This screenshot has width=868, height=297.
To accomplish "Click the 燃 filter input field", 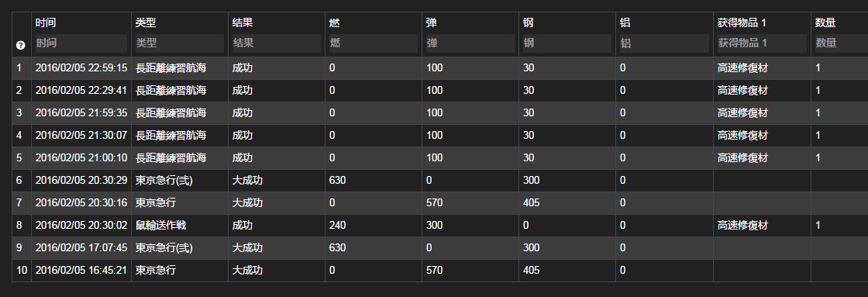I will click(373, 43).
